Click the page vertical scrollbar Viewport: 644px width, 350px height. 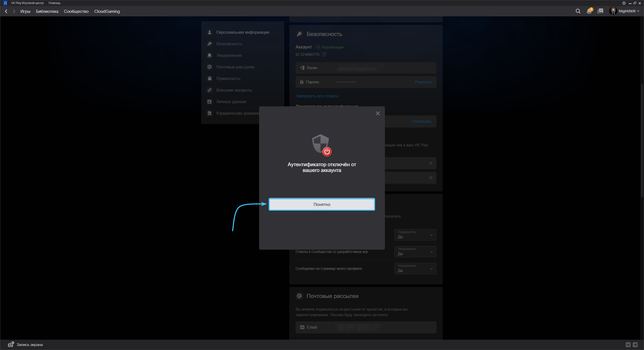point(642,141)
